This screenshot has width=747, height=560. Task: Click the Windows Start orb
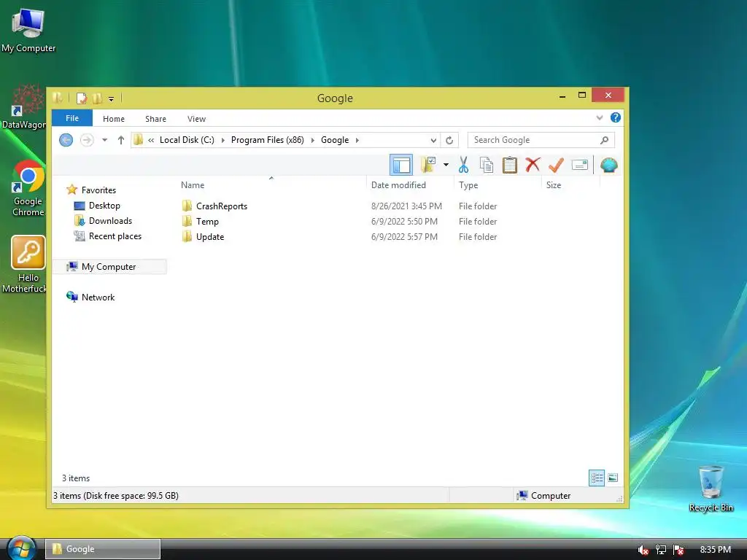coord(21,548)
